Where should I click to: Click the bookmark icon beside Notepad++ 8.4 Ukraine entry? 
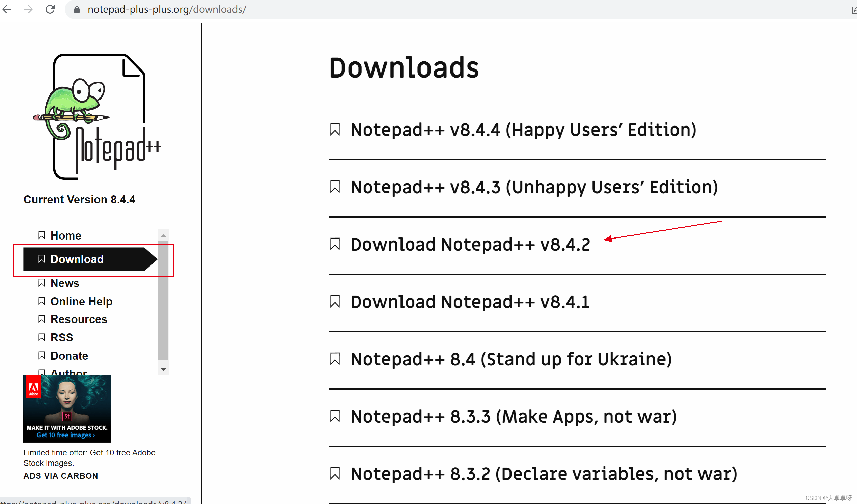point(335,359)
